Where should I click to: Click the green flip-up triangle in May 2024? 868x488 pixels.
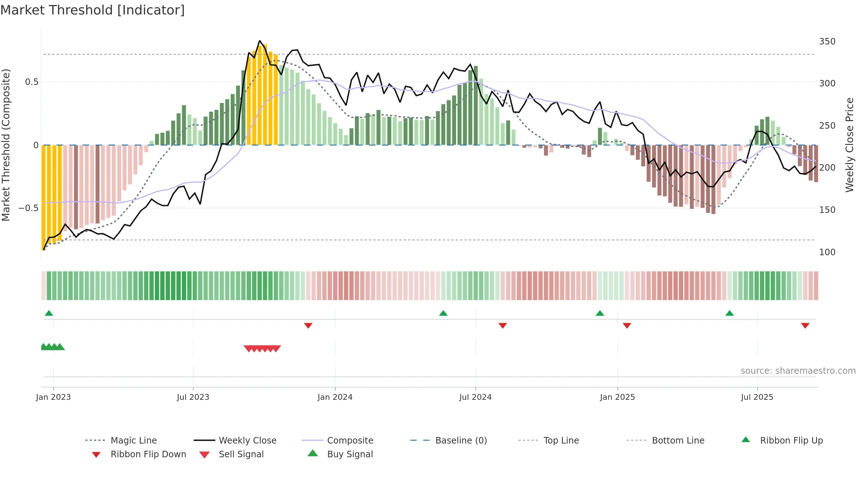[x=443, y=313]
